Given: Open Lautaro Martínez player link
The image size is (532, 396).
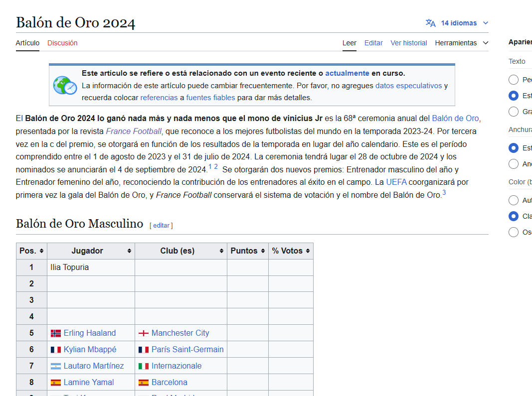Looking at the screenshot, I should pos(94,366).
